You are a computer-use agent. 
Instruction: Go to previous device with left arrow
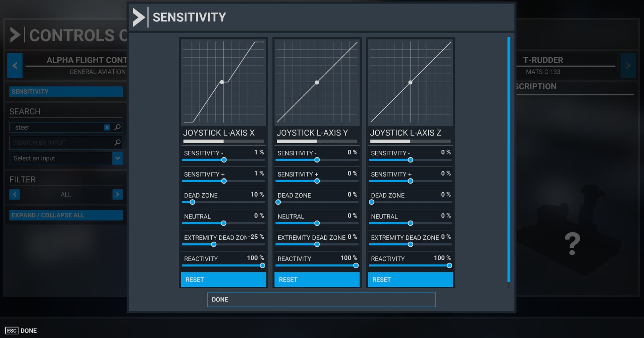pyautogui.click(x=15, y=65)
